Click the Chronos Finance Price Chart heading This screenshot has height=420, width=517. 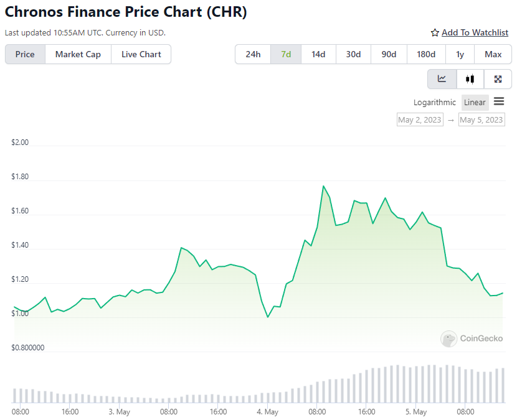tap(126, 12)
